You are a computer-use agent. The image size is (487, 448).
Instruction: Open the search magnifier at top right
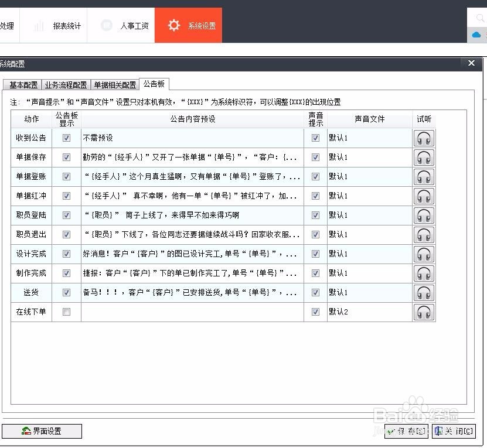coord(480,18)
